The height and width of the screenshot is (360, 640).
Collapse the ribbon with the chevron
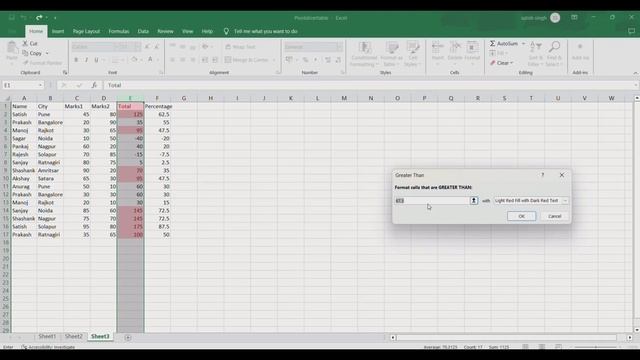pos(635,73)
